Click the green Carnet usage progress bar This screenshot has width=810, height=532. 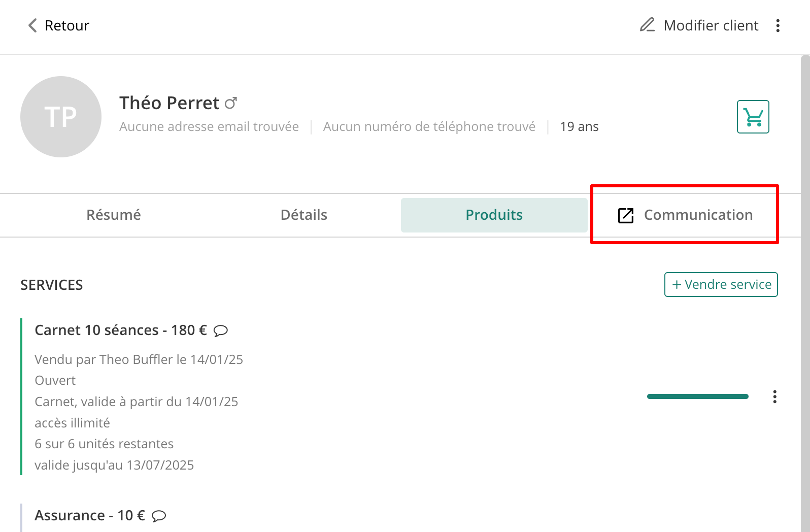(698, 396)
